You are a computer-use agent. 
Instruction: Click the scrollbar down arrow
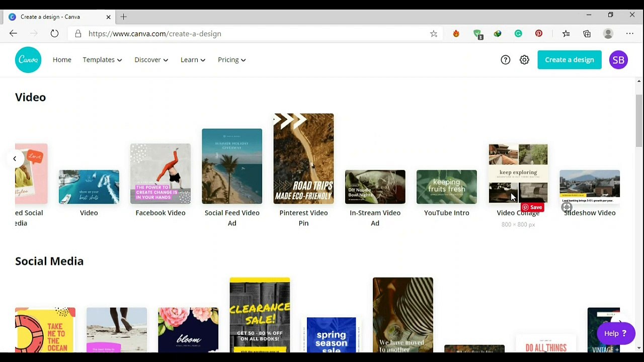(x=639, y=348)
